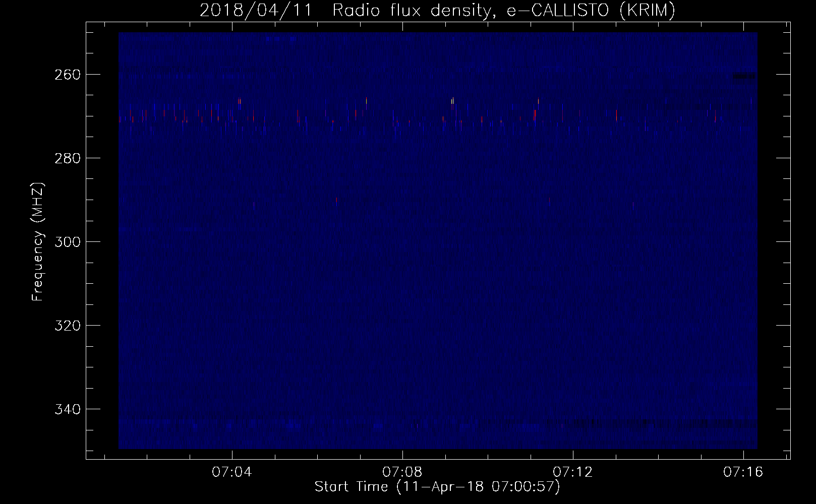Click the 300 frequency tick label

(67, 242)
